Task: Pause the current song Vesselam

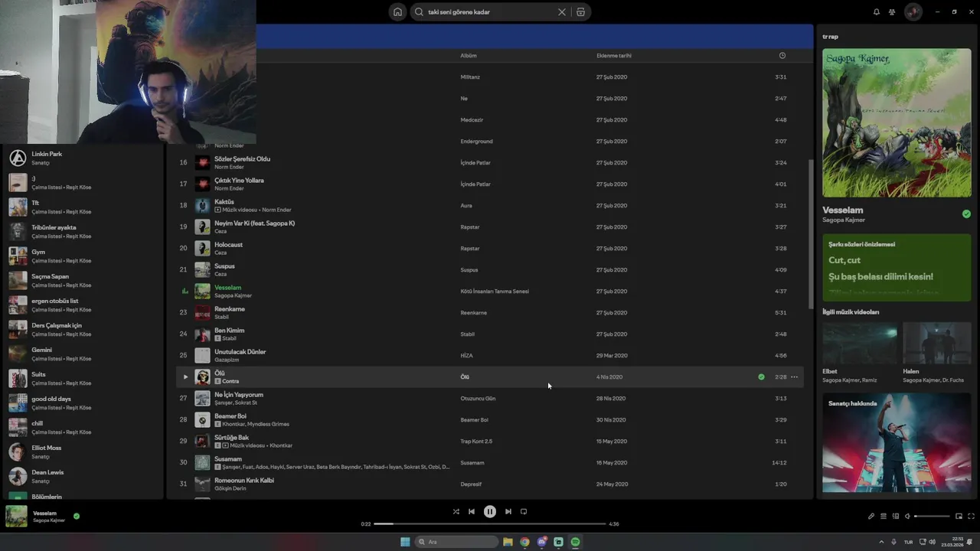Action: (490, 512)
